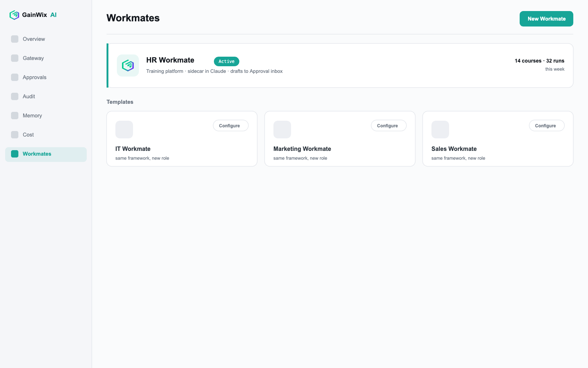The image size is (588, 368).
Task: Open the Overview page
Action: 46,39
